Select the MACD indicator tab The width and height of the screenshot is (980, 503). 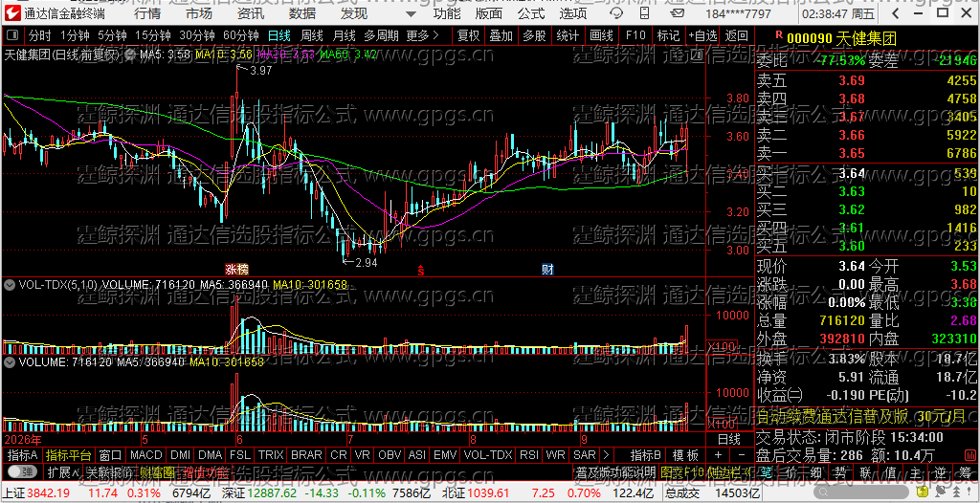pyautogui.click(x=146, y=455)
